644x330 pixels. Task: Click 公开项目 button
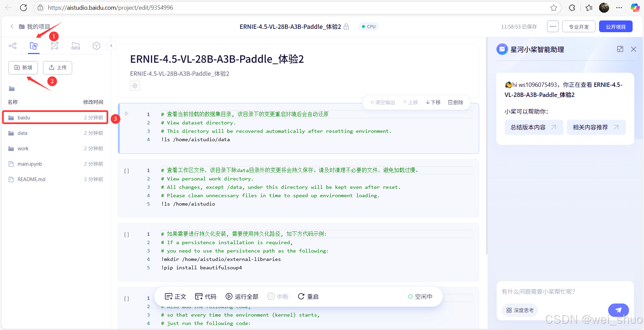click(x=616, y=26)
